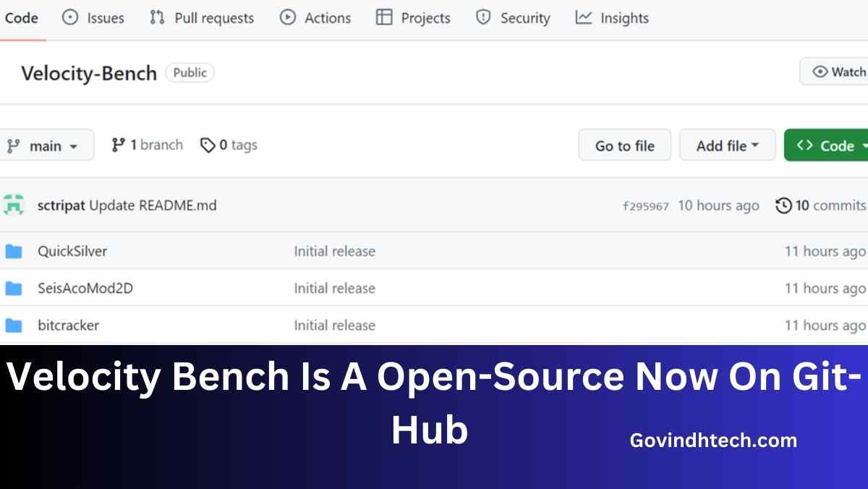Screen dimensions: 868x489
Task: Select the Insights tab
Action: (612, 18)
